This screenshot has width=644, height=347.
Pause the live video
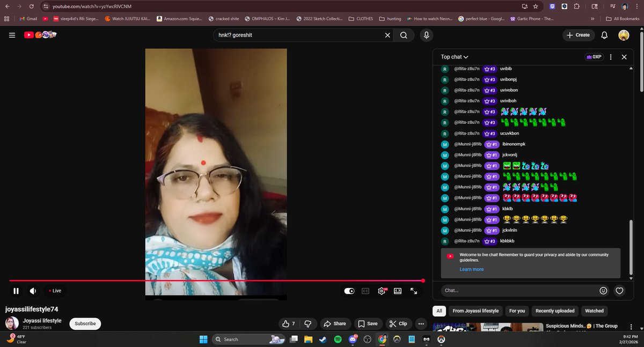[16, 291]
